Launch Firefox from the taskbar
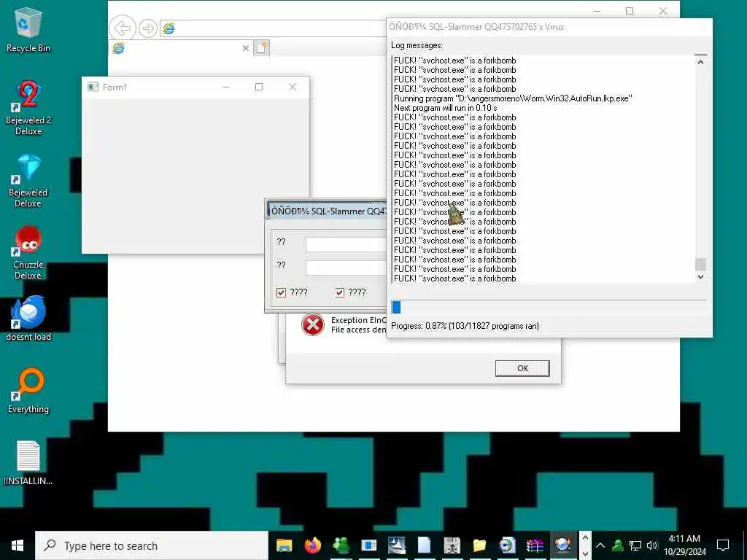This screenshot has height=560, width=747. [x=312, y=545]
